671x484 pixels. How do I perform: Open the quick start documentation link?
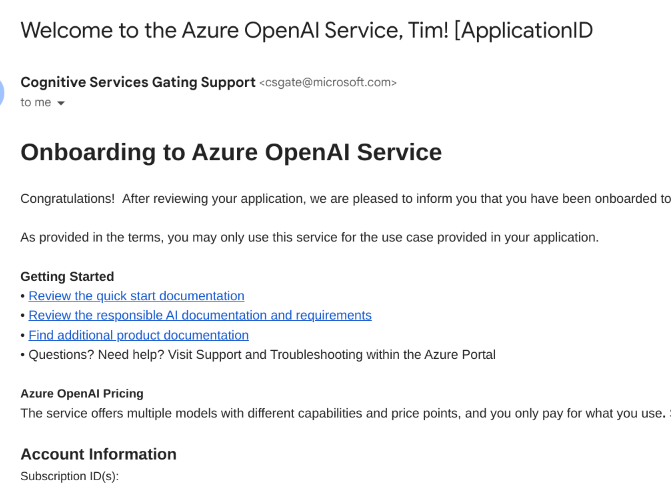(136, 296)
